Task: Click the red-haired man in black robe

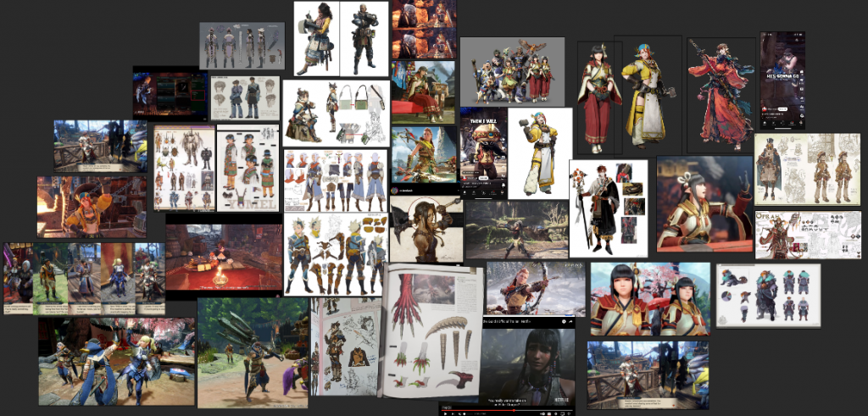Action: pos(609,208)
